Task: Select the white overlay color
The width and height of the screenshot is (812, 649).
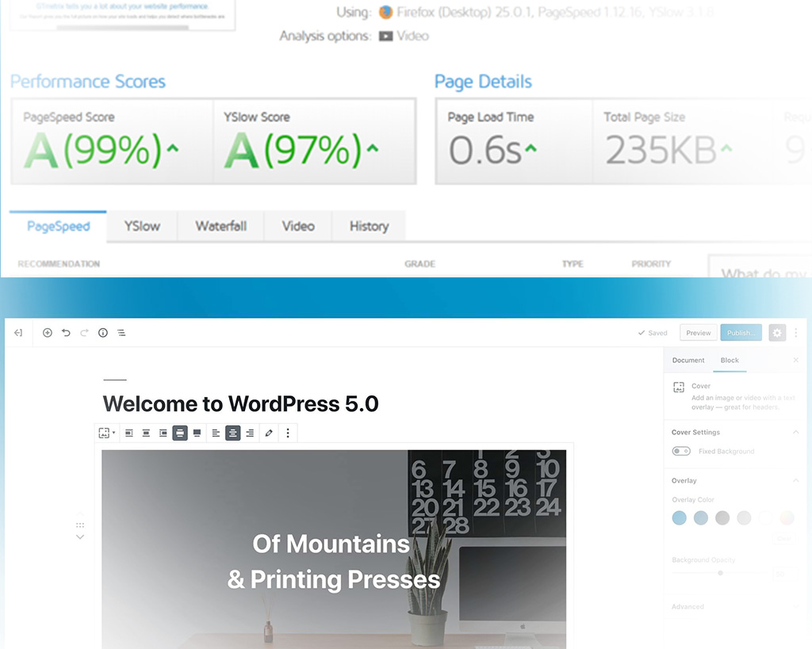Action: (765, 517)
